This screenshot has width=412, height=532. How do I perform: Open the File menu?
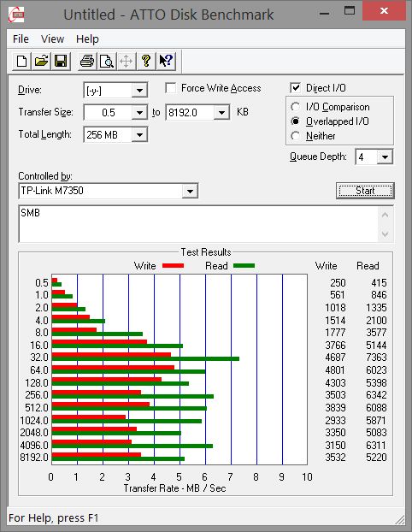coord(21,39)
